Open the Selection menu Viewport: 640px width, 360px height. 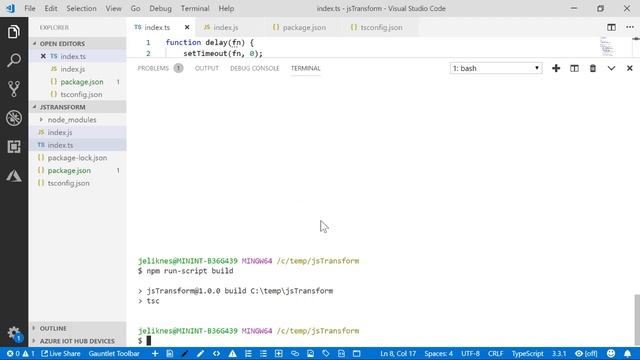point(81,8)
